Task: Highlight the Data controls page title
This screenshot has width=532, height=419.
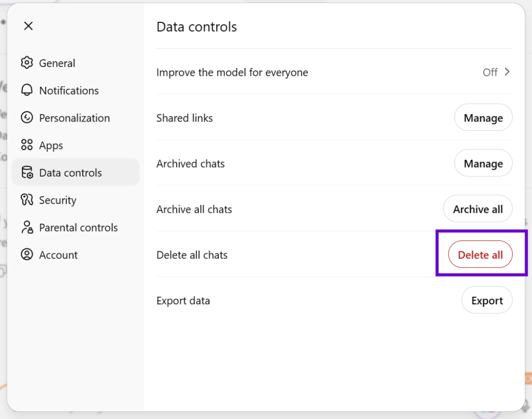Action: coord(196,26)
